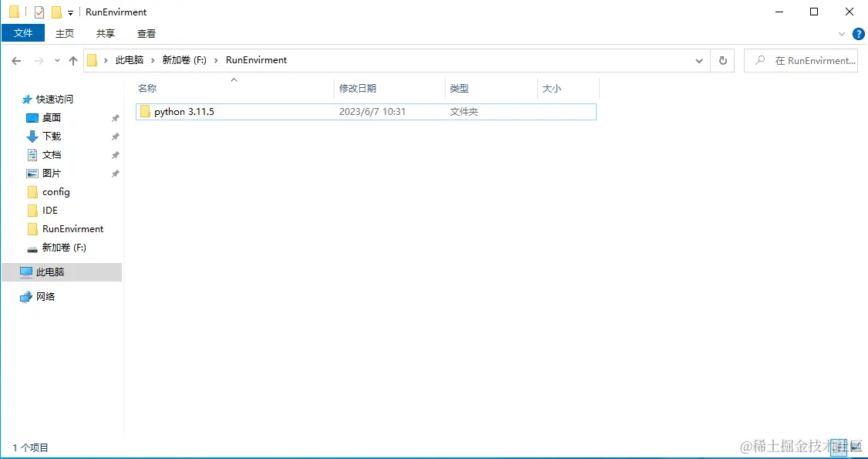
Task: Open 文档 in the navigation pane
Action: [52, 154]
